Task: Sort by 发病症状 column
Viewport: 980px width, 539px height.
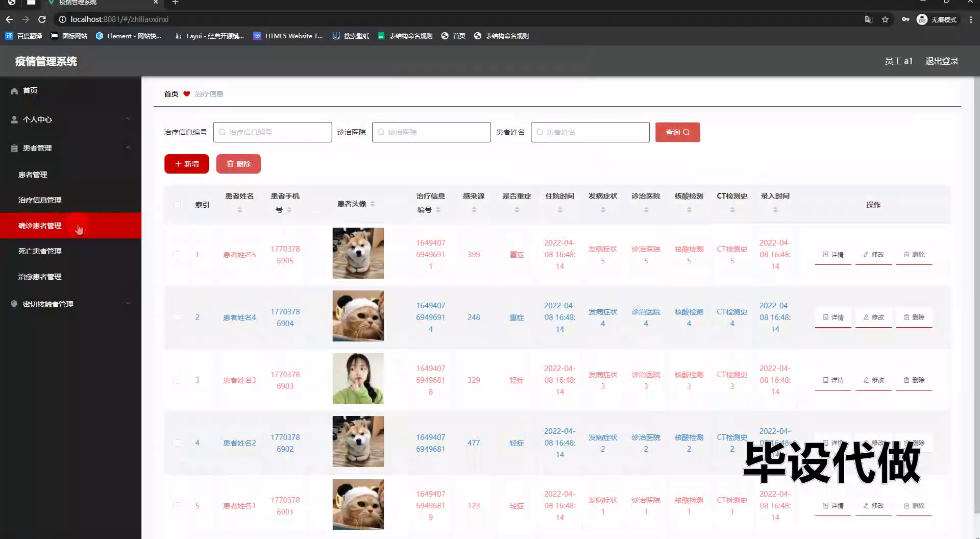Action: point(603,210)
